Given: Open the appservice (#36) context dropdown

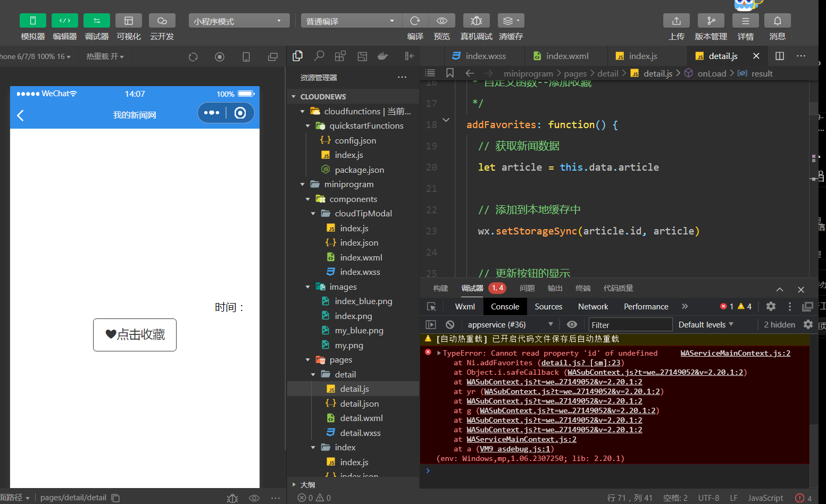Looking at the screenshot, I should pos(510,325).
